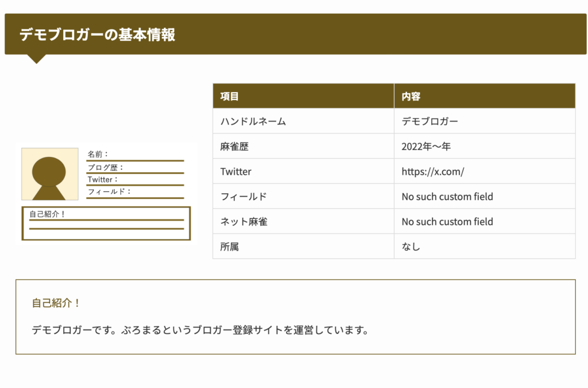The height and width of the screenshot is (388, 588).
Task: Click the 所属 row label
Action: 229,247
